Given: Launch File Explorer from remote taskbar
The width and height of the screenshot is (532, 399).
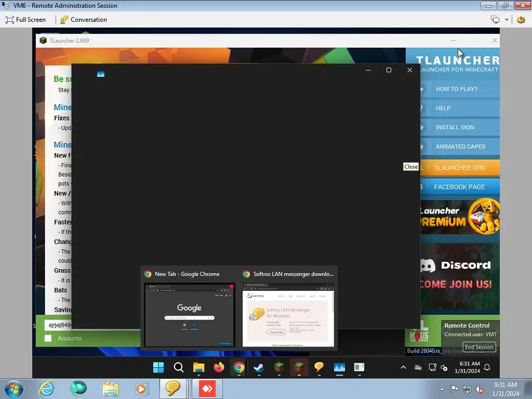Looking at the screenshot, I should [199, 367].
